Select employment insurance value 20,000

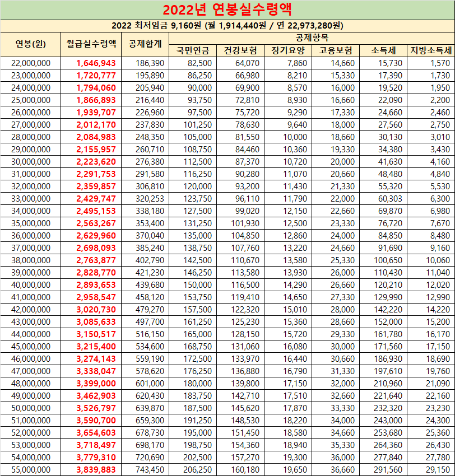[342, 162]
